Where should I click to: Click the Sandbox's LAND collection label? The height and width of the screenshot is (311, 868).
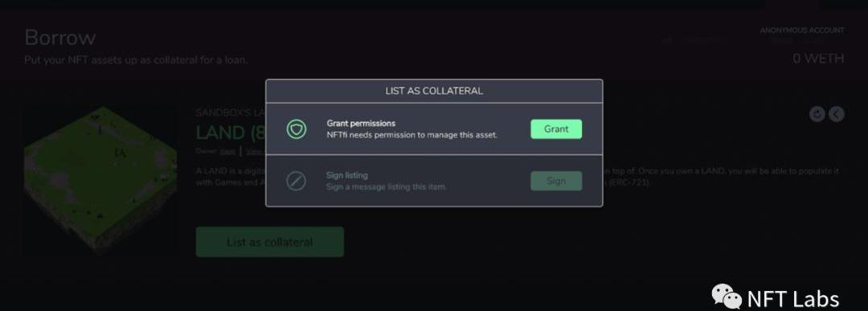tap(230, 113)
